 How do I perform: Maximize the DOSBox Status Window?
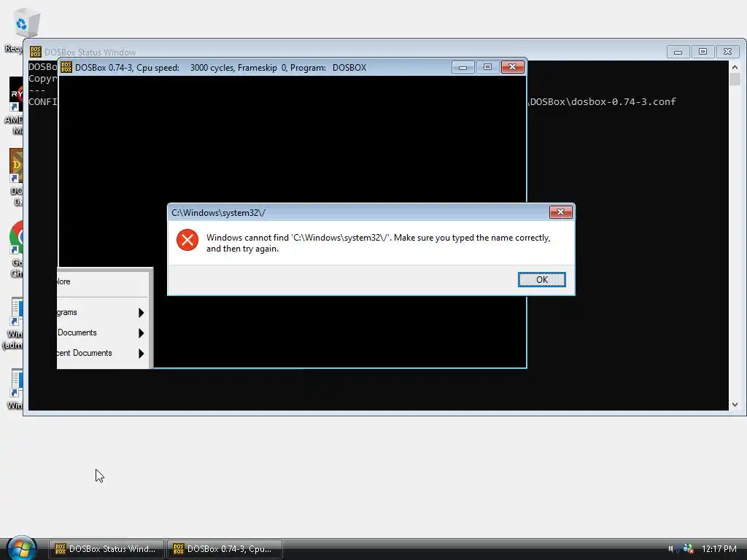click(x=703, y=52)
